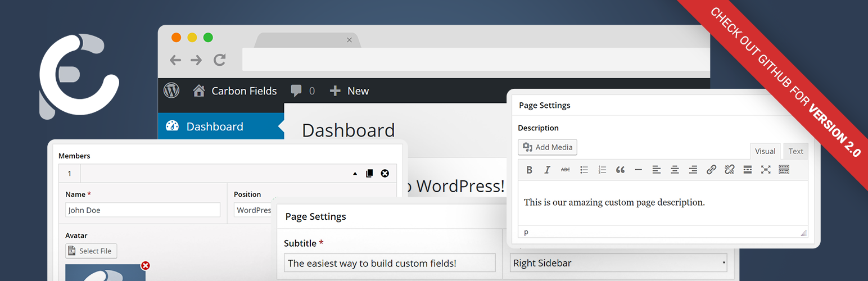Remove Members entry 1
This screenshot has width=868, height=281.
pyautogui.click(x=385, y=173)
